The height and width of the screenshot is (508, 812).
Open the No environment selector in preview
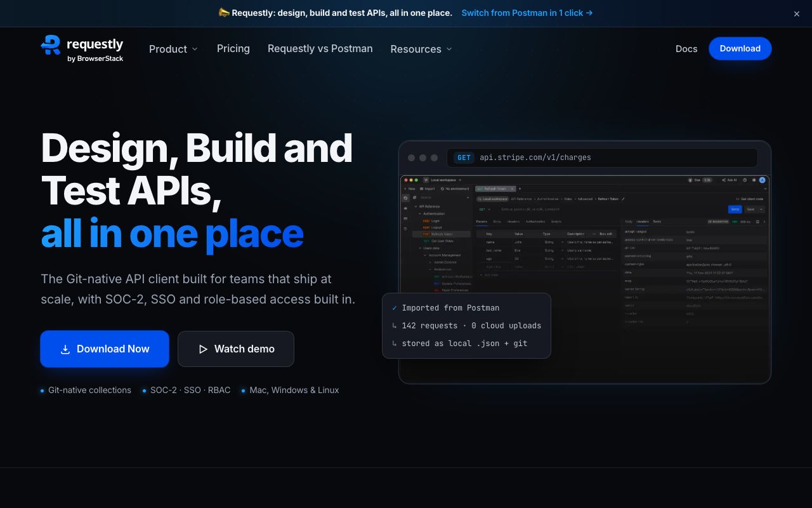point(455,189)
